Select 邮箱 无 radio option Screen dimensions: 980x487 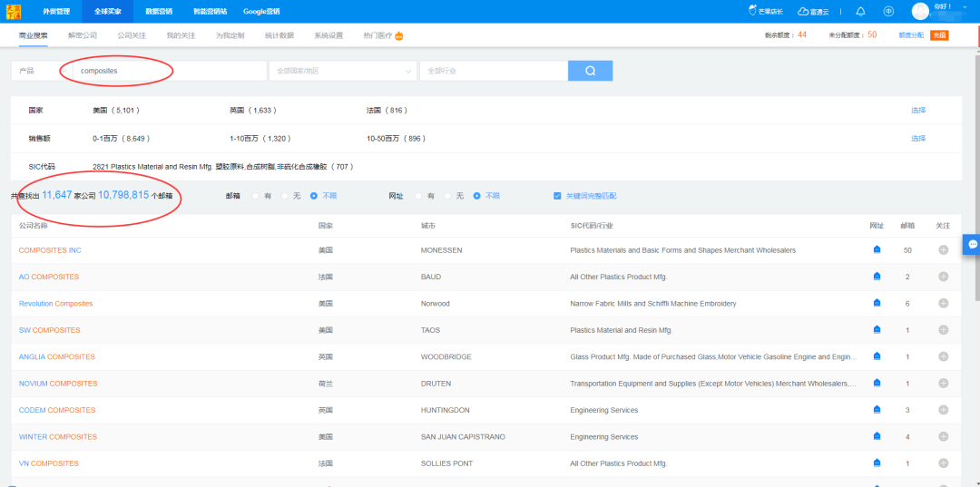pos(284,196)
